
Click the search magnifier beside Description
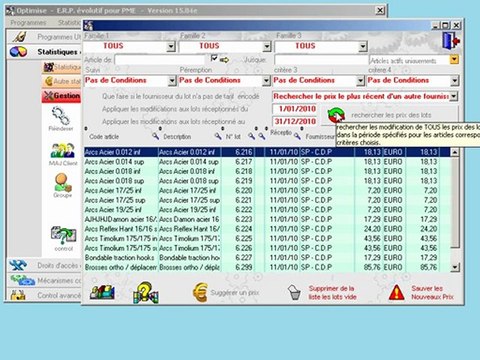pos(218,136)
